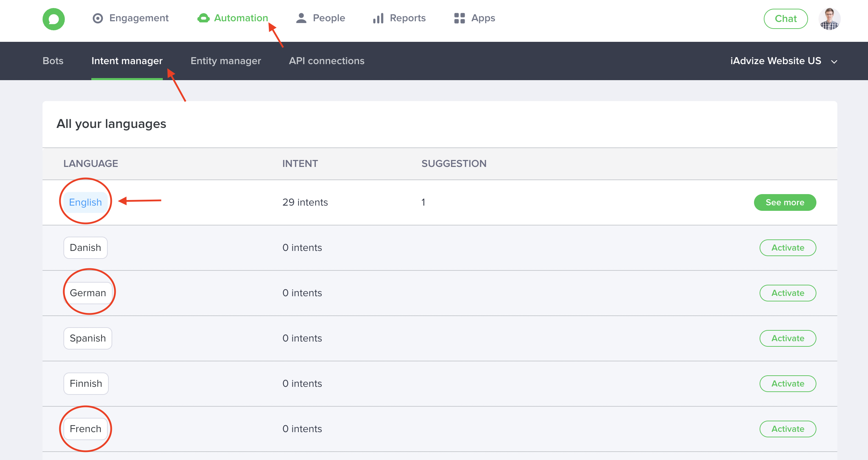Click the People person icon
Image resolution: width=868 pixels, height=460 pixels.
[x=301, y=18]
